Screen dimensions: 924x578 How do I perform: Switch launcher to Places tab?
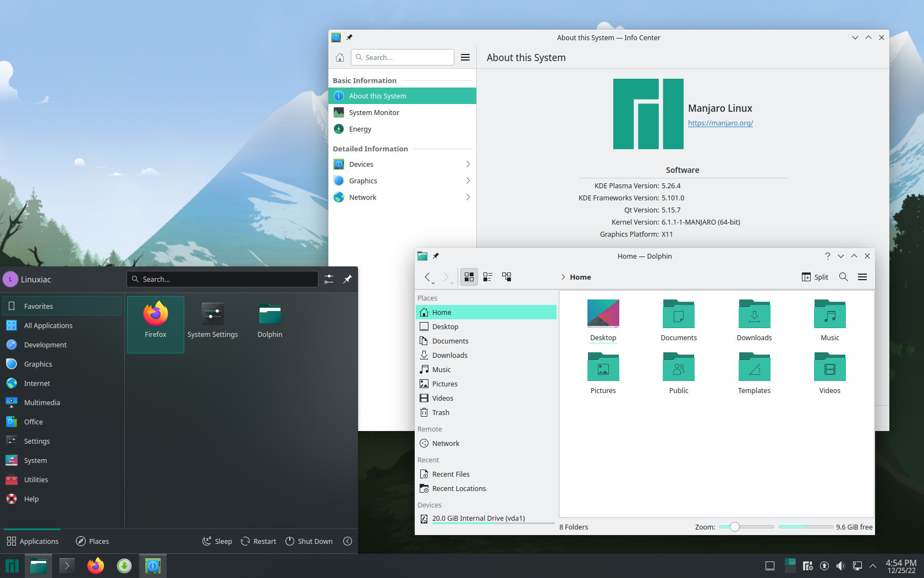(92, 541)
